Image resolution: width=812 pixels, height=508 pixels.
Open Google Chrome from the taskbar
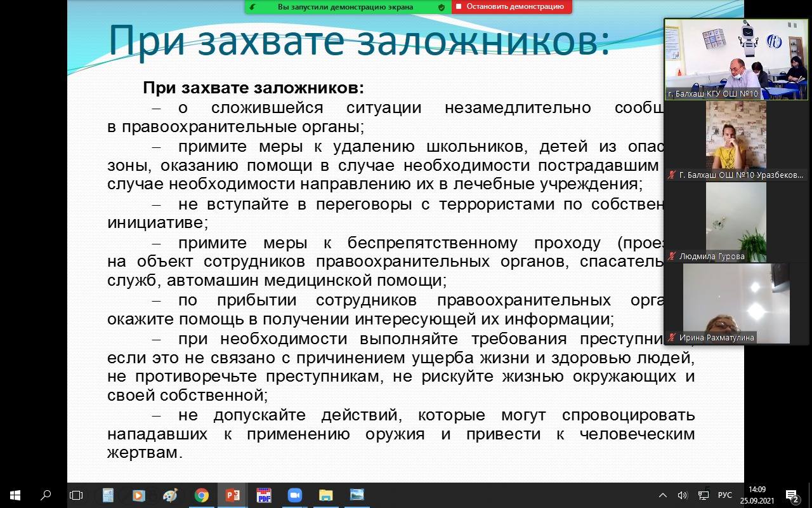201,495
